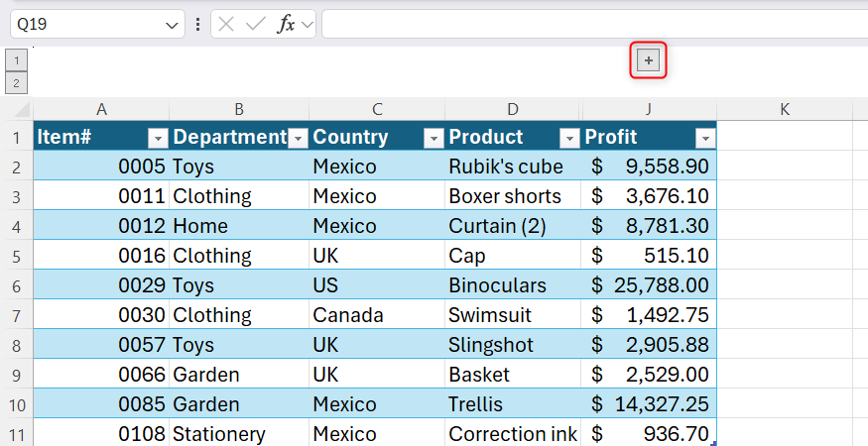Viewport: 868px width, 446px height.
Task: Select row 11 header
Action: tap(17, 434)
